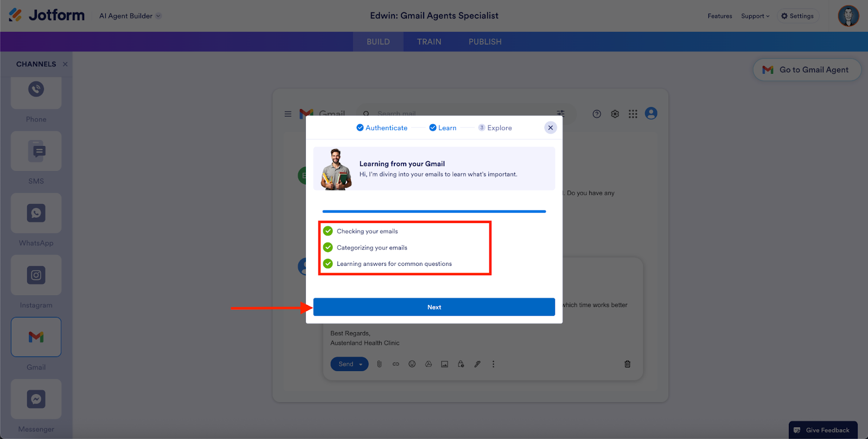Image resolution: width=868 pixels, height=439 pixels.
Task: Open Send options dropdown arrow
Action: tap(361, 364)
